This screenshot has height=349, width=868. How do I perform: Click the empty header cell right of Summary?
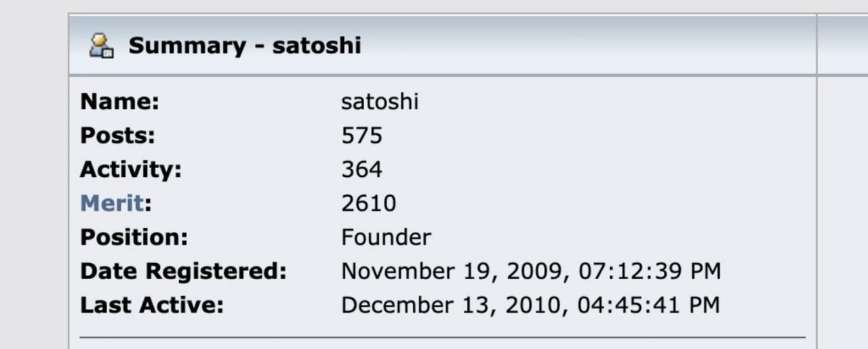tap(842, 45)
